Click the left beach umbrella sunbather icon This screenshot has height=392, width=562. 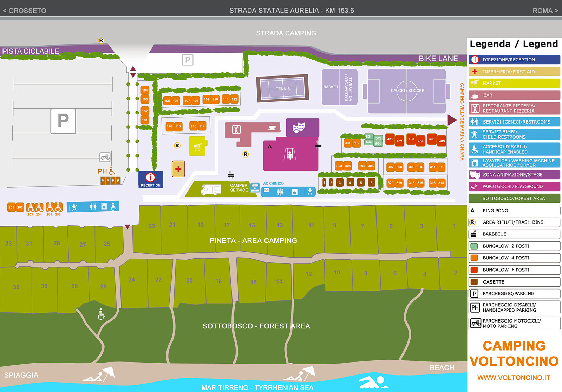click(99, 375)
